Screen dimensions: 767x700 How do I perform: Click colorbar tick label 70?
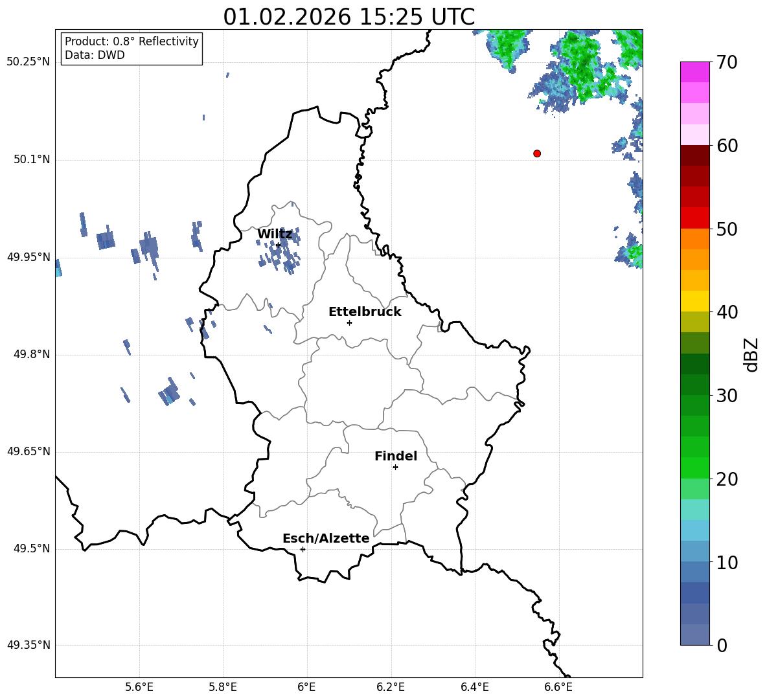[x=727, y=62]
